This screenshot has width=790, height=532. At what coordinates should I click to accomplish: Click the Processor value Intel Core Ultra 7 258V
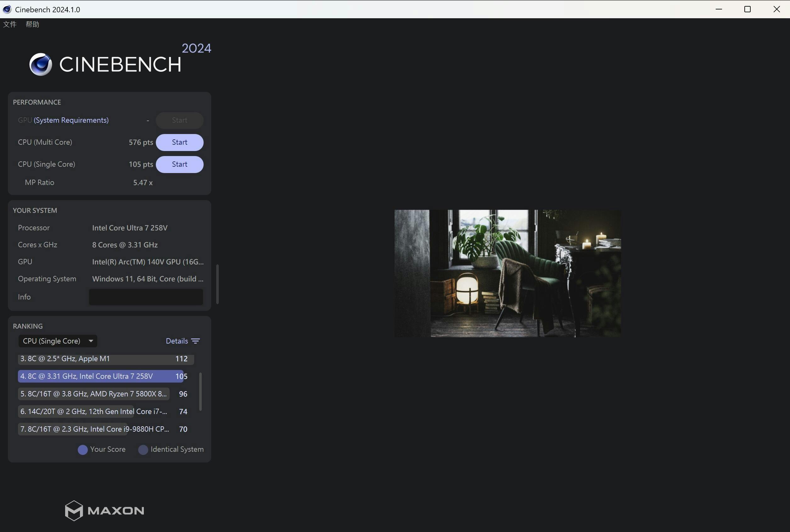pyautogui.click(x=130, y=228)
